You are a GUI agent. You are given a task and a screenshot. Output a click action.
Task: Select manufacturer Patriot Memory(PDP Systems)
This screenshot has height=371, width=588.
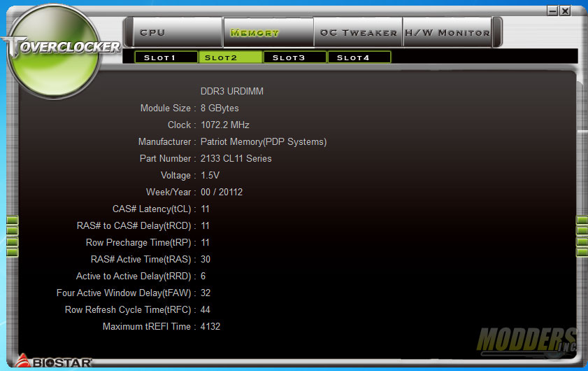(x=264, y=141)
